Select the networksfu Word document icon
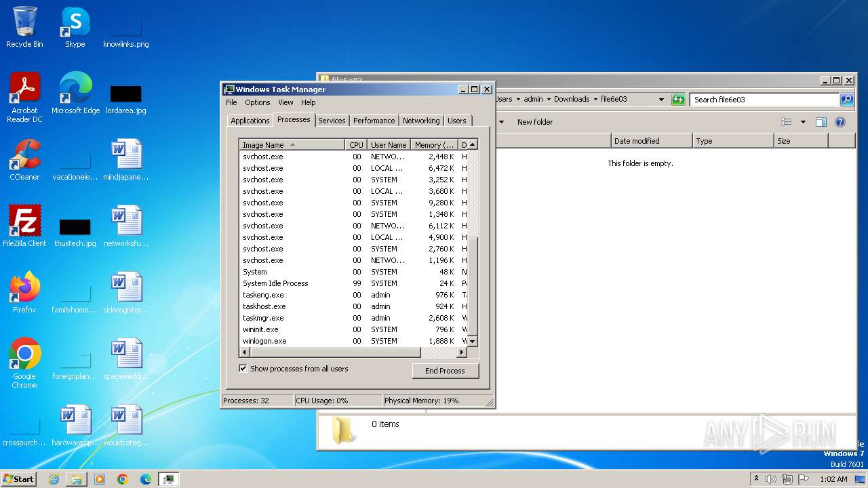 tap(126, 226)
